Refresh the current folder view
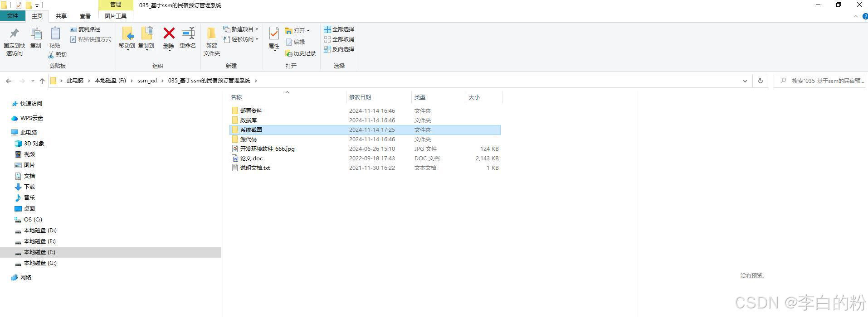This screenshot has width=868, height=317. point(761,81)
